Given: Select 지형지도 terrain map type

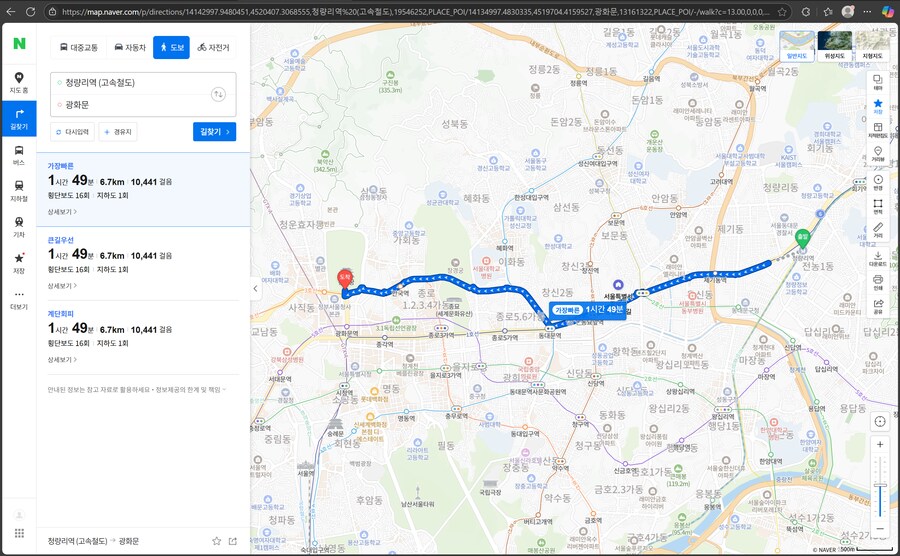Looking at the screenshot, I should point(872,46).
